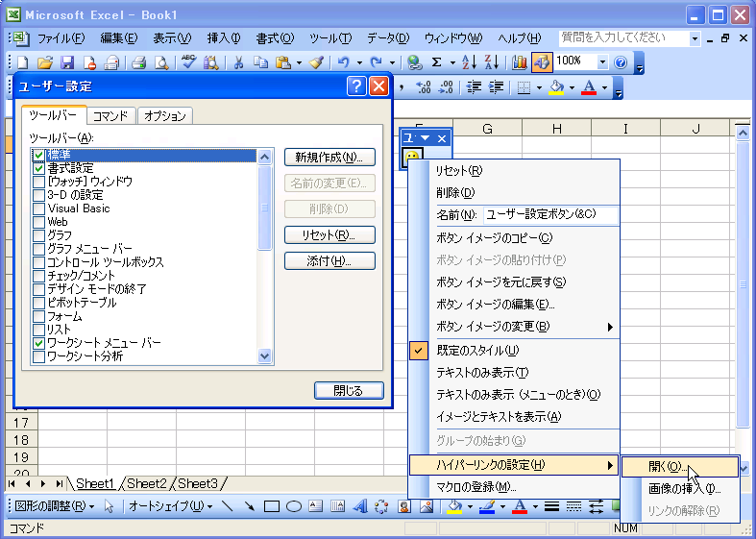Expand the Borders dropdown arrow

pos(539,87)
